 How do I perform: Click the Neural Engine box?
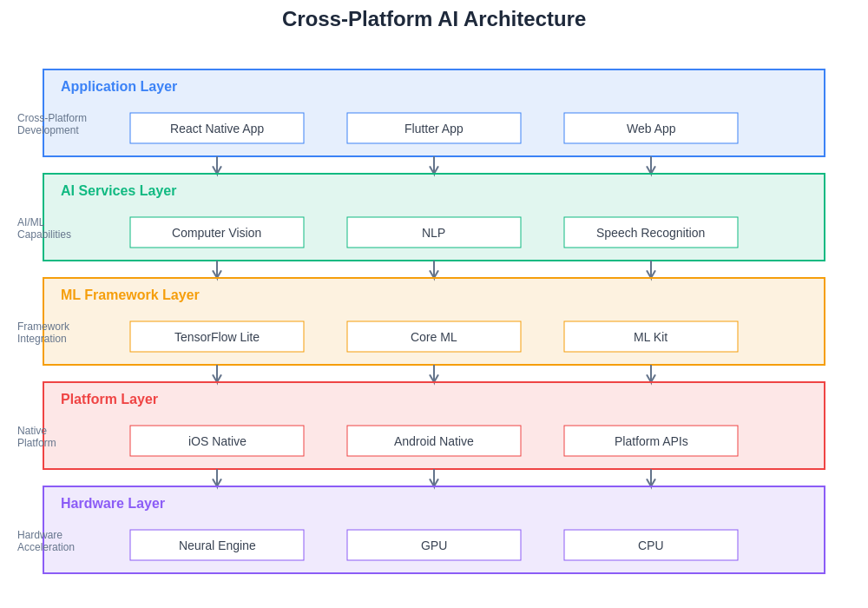point(217,545)
